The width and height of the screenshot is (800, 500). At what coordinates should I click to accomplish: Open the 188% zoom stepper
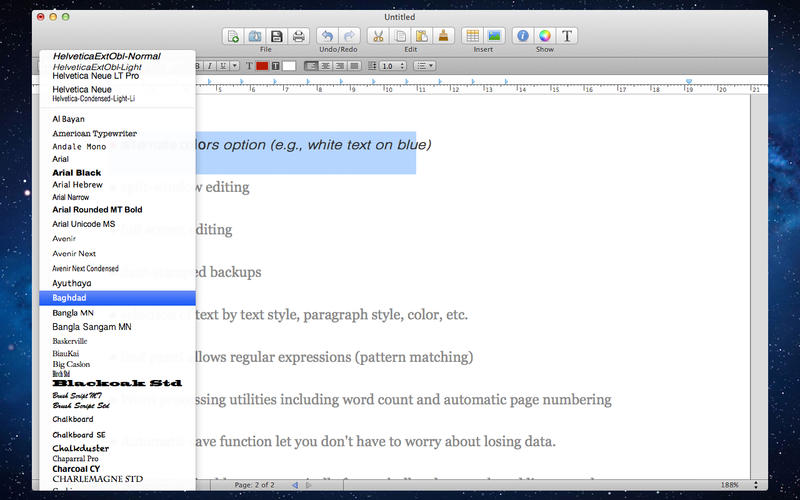(x=756, y=485)
